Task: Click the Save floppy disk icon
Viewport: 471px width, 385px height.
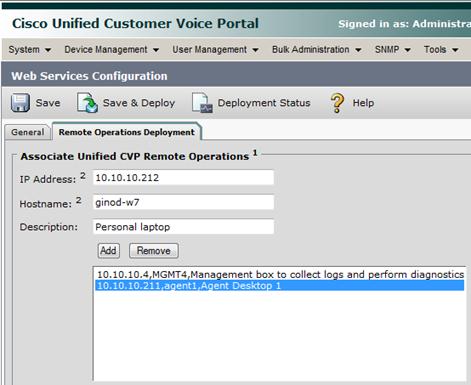Action: (x=20, y=102)
